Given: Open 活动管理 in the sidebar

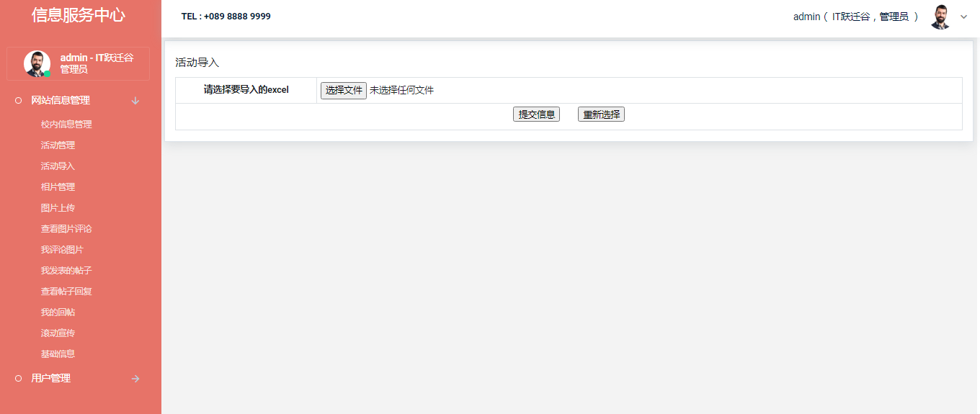Looking at the screenshot, I should tap(58, 145).
